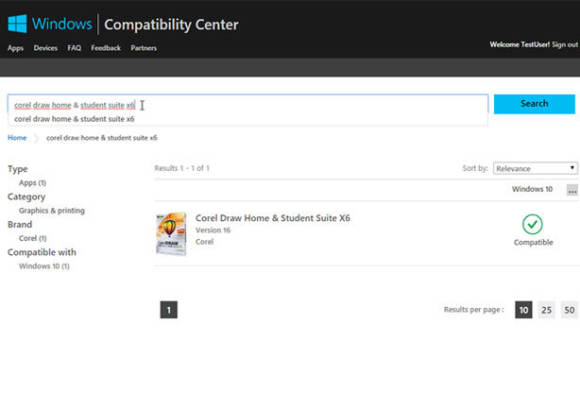Click the Windows logo icon
This screenshot has width=580, height=393.
pos(17,24)
